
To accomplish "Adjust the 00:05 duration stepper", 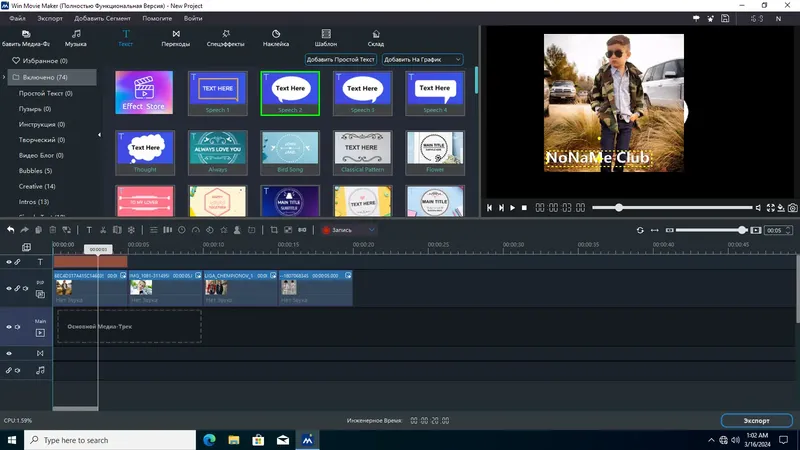I will click(788, 230).
